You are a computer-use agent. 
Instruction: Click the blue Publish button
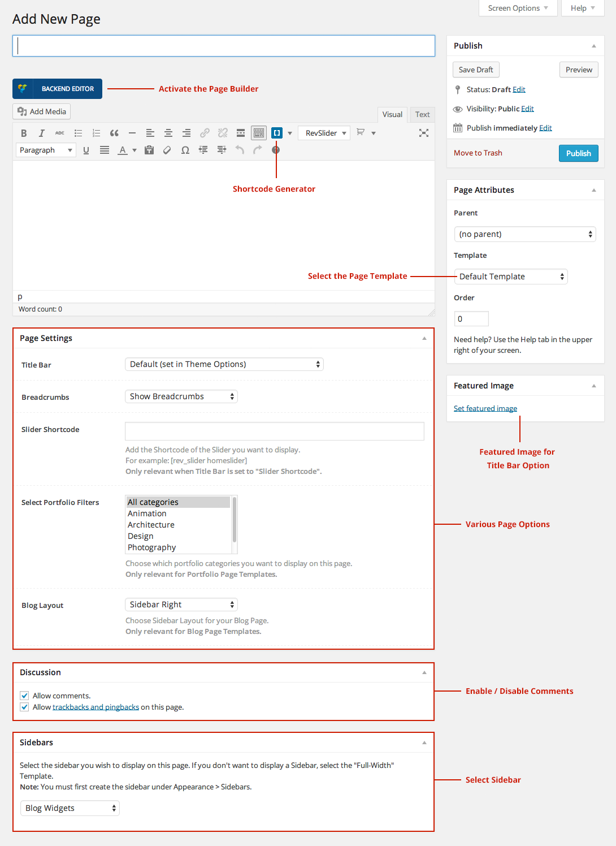click(x=578, y=153)
